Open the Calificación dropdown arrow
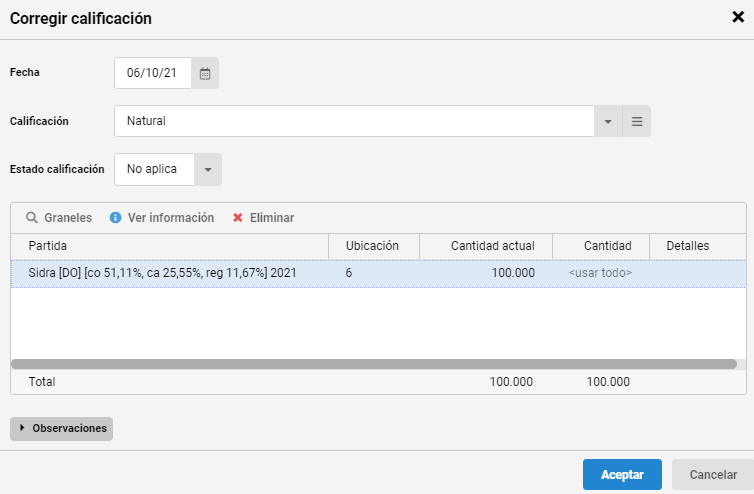The height and width of the screenshot is (494, 754). [x=608, y=121]
